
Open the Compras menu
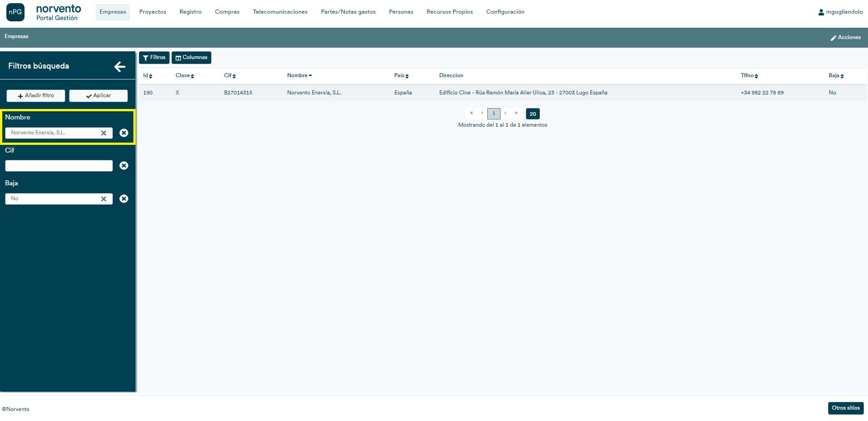coord(227,12)
